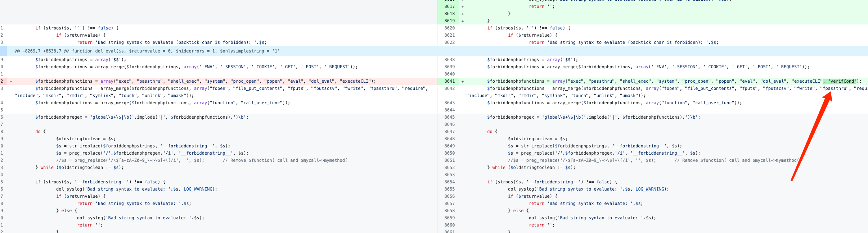
Task: Click line number 8617
Action: click(x=449, y=6)
